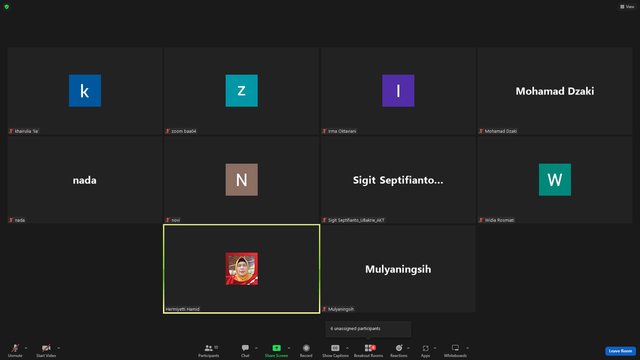Click name label 'Widia Rosmiati'

(499, 220)
